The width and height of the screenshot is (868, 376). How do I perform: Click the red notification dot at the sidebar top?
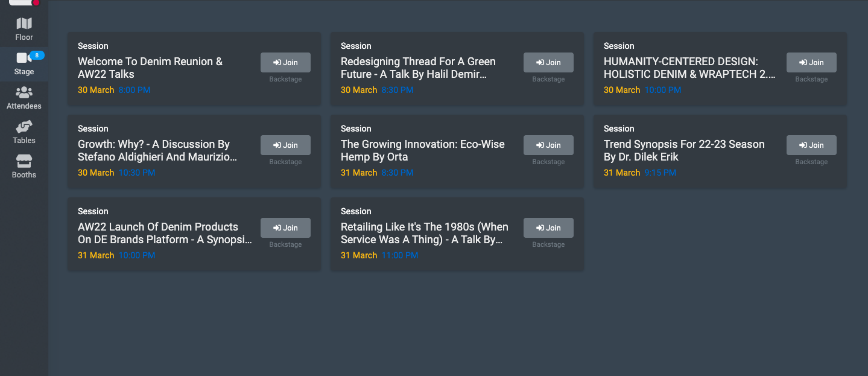click(x=36, y=2)
